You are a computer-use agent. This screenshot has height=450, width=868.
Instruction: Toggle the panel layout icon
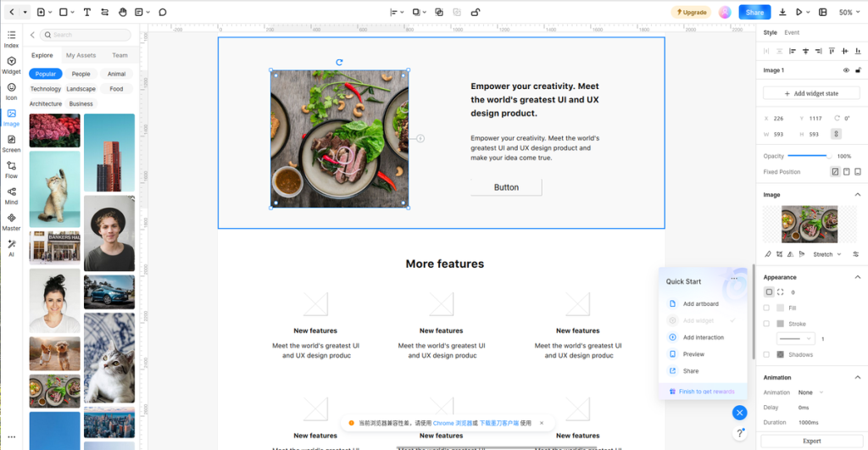(x=822, y=12)
